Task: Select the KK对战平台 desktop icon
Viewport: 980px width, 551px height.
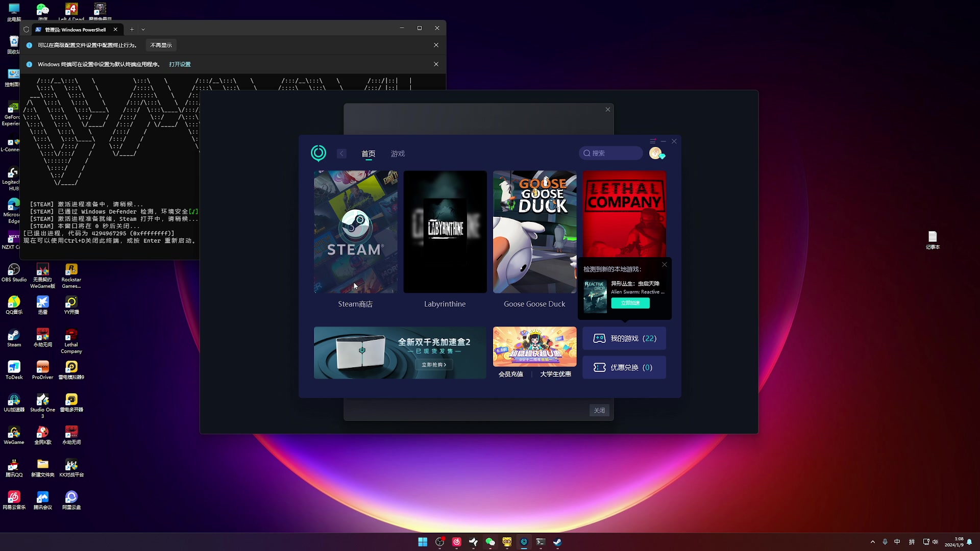Action: (x=71, y=468)
